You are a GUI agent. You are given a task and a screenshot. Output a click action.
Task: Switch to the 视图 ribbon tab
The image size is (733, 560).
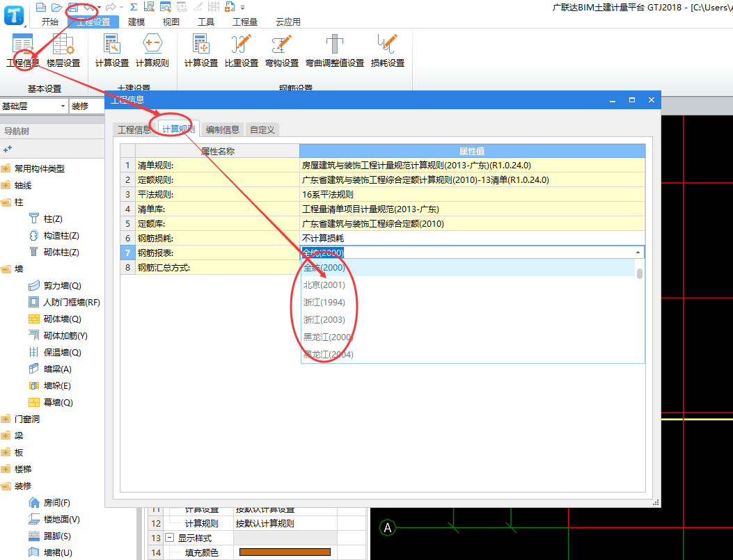(x=171, y=22)
